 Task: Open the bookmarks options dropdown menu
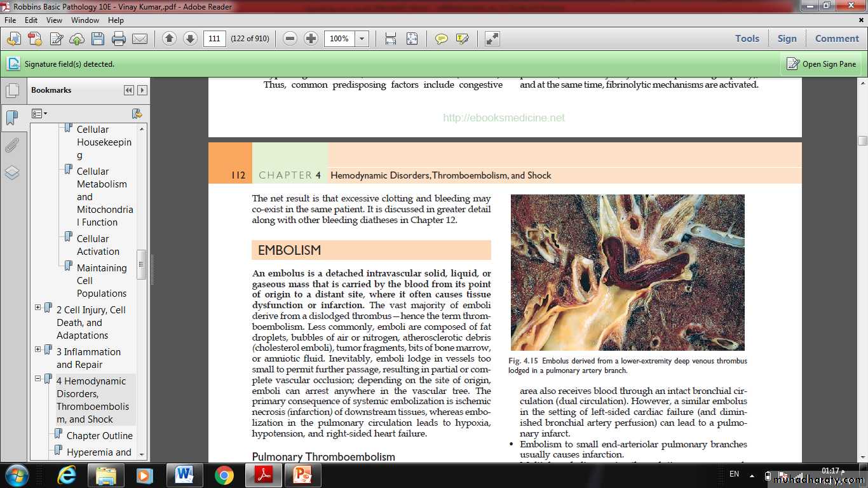39,114
